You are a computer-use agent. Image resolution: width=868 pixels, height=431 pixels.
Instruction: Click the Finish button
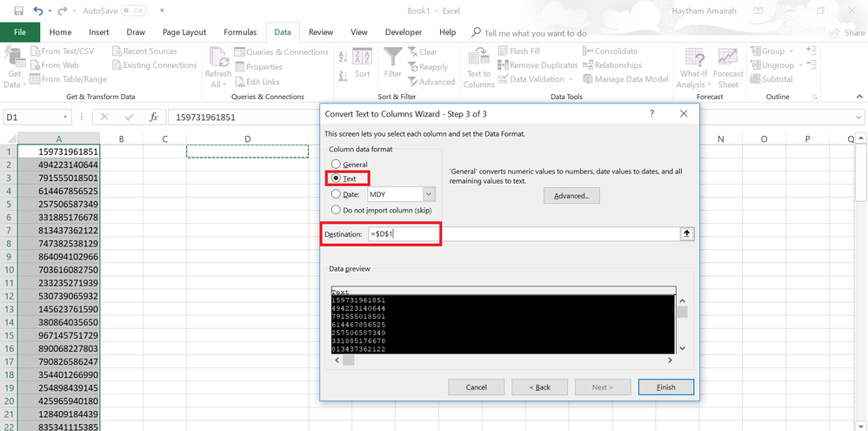[x=666, y=387]
